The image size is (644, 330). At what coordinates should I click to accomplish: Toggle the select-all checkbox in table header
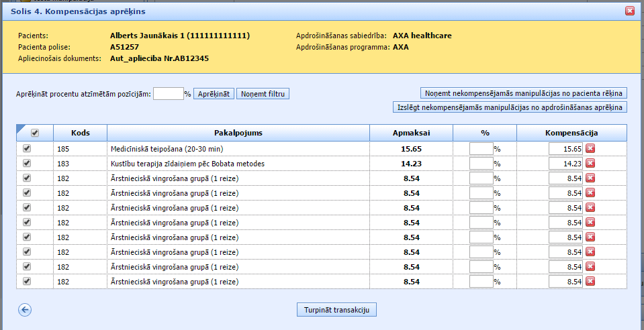tap(35, 133)
